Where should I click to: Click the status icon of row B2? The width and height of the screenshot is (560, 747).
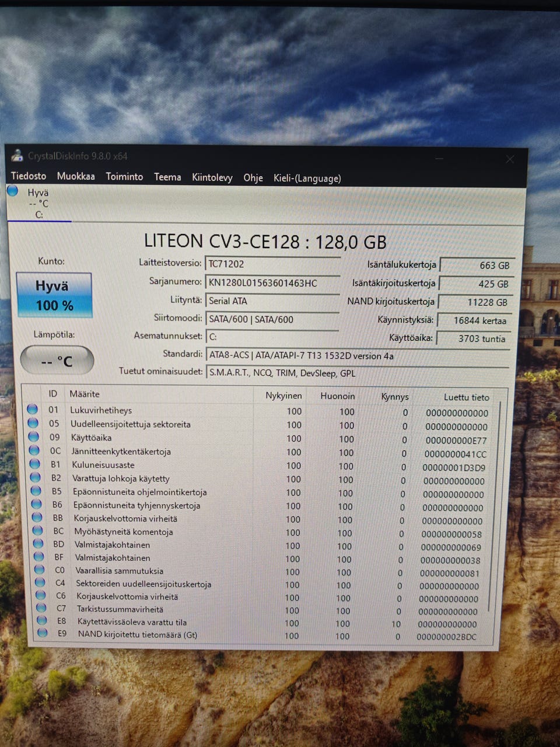coord(36,477)
